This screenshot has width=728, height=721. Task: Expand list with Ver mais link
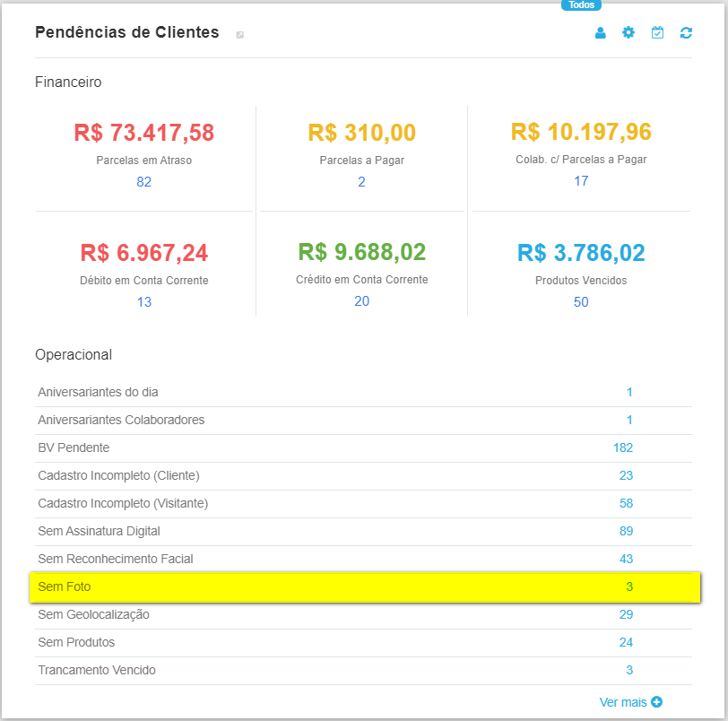(624, 702)
